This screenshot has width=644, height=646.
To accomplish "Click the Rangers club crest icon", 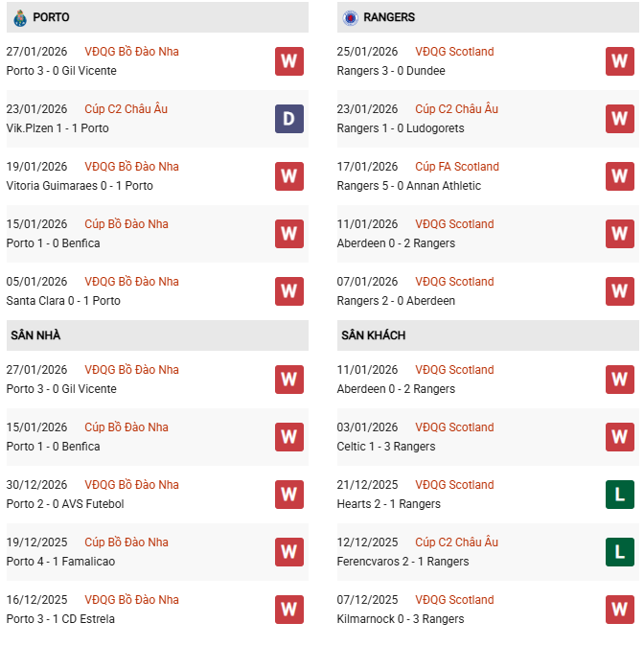I will click(x=351, y=17).
